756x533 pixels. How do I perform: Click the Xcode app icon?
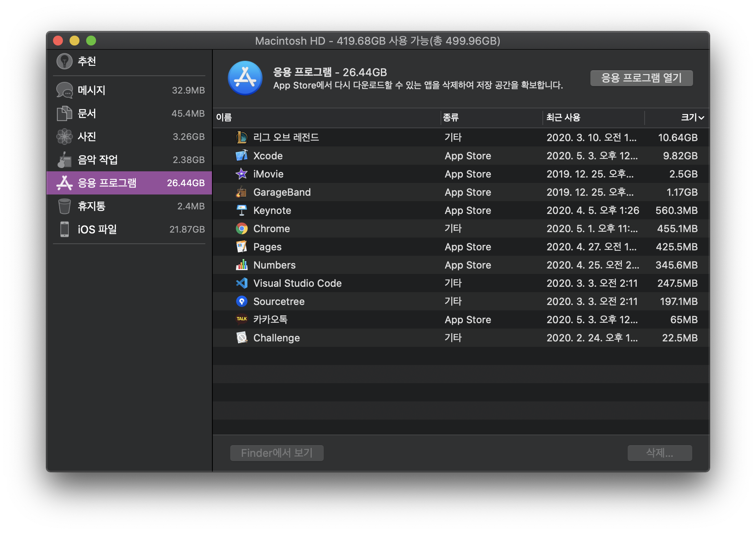(x=242, y=156)
